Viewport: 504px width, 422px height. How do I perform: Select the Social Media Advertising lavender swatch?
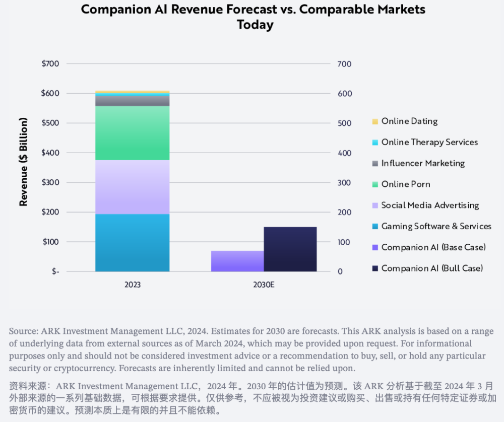[375, 205]
